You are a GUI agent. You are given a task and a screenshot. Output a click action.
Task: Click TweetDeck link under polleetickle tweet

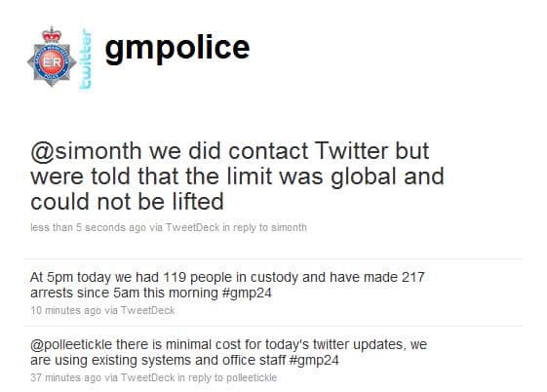point(147,377)
